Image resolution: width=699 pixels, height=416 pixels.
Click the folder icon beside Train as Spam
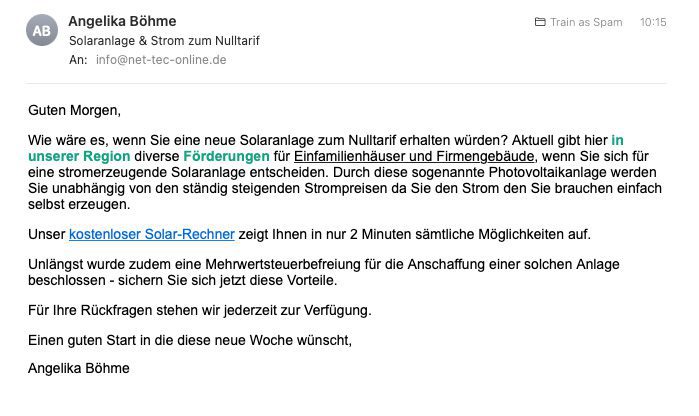(540, 22)
